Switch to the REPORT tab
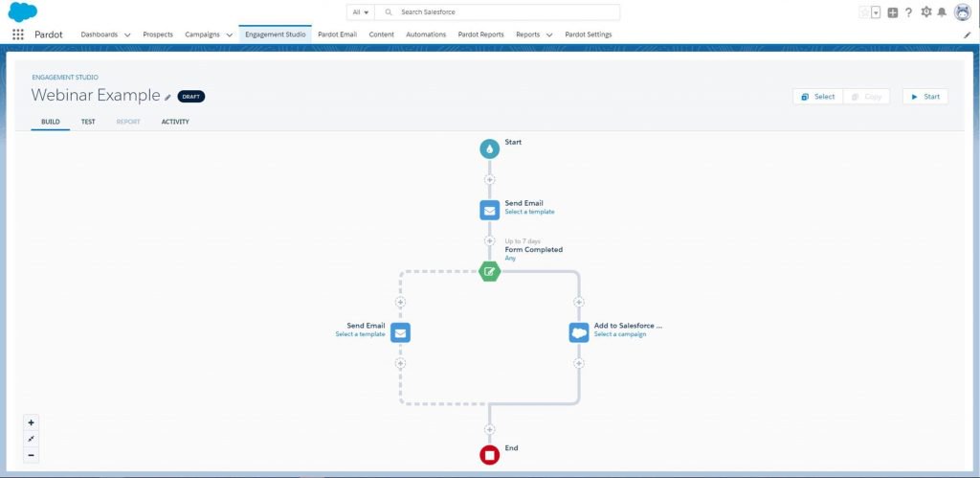Screen dimensions: 980x478 point(128,122)
